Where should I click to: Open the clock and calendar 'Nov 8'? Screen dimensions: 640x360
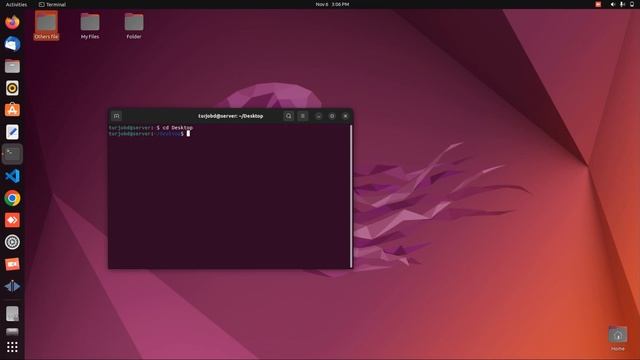click(x=332, y=4)
